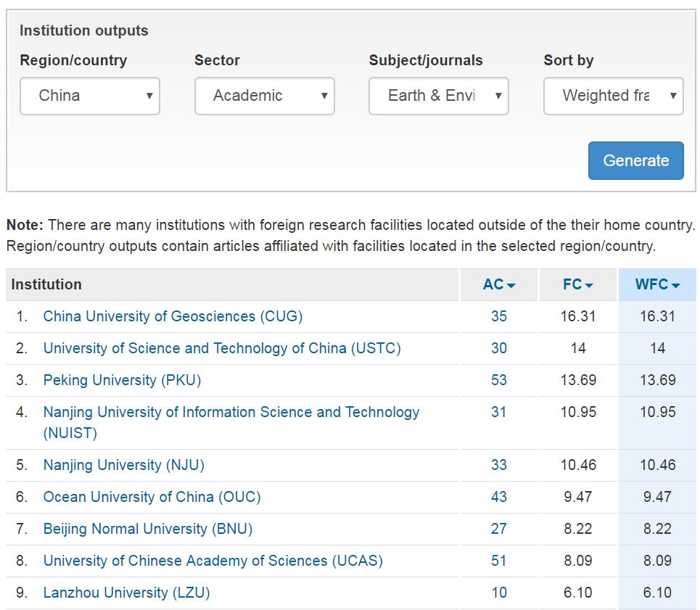
Task: Select WFC value 8.09 for UCAS
Action: [658, 561]
